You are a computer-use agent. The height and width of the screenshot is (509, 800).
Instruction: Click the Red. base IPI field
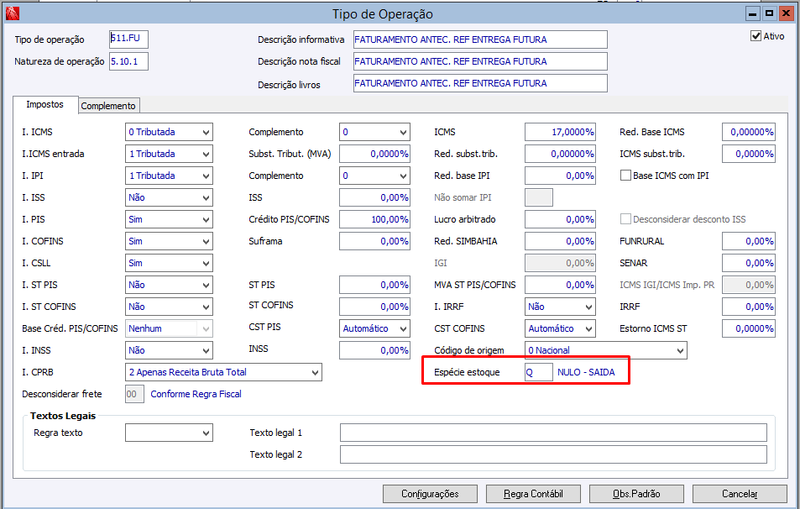click(560, 176)
